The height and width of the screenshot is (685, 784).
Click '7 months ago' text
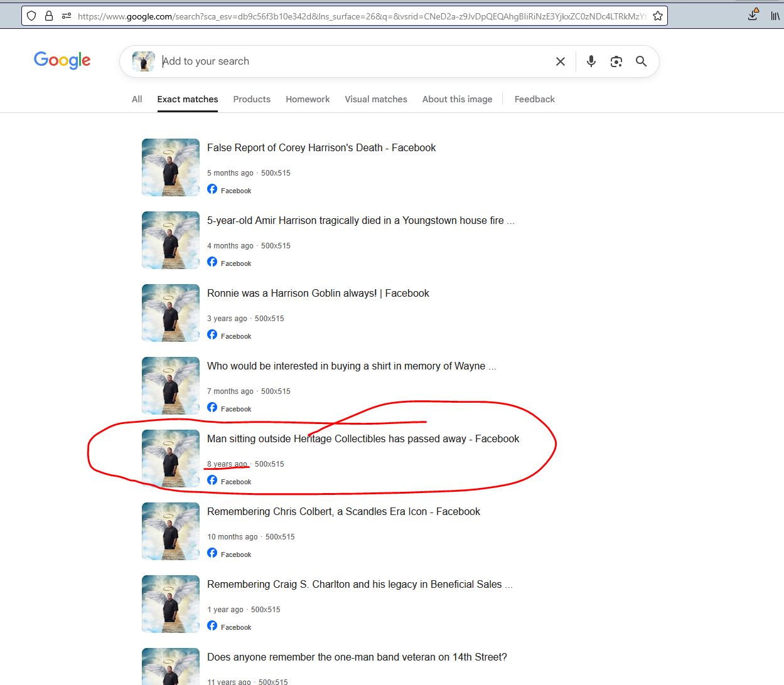coord(230,391)
